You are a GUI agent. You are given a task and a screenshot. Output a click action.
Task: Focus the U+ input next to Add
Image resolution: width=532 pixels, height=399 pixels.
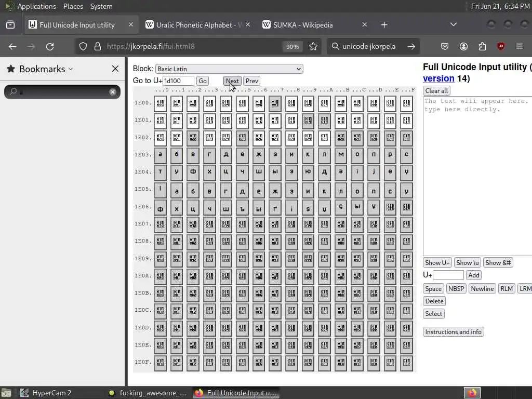pyautogui.click(x=448, y=275)
